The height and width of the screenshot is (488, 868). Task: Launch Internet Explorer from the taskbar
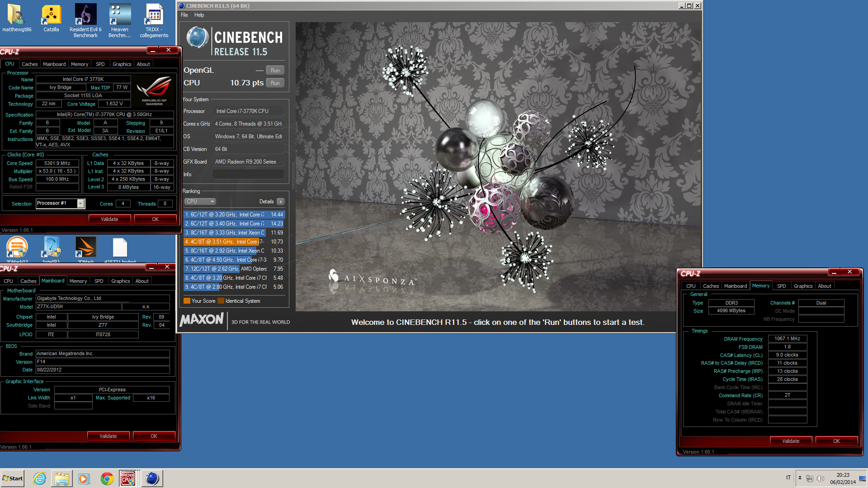pyautogui.click(x=40, y=479)
